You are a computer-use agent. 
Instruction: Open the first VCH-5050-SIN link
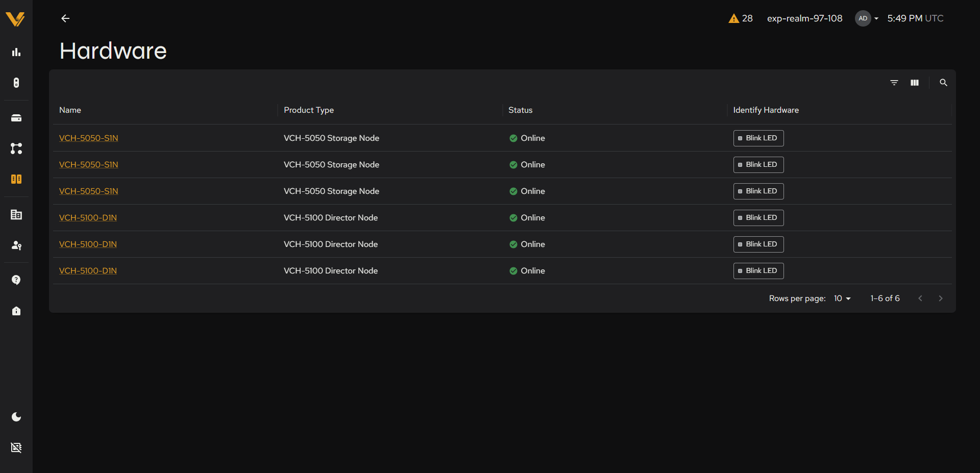[88, 138]
